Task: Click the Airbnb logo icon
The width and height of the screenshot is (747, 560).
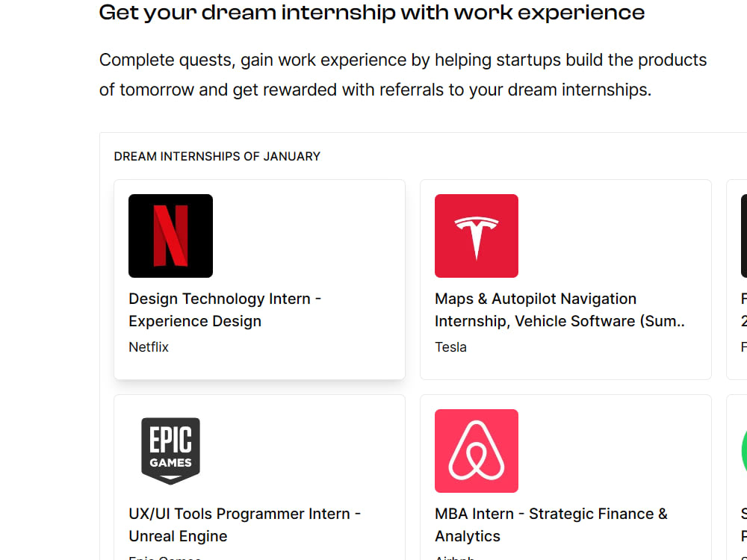Action: tap(476, 450)
